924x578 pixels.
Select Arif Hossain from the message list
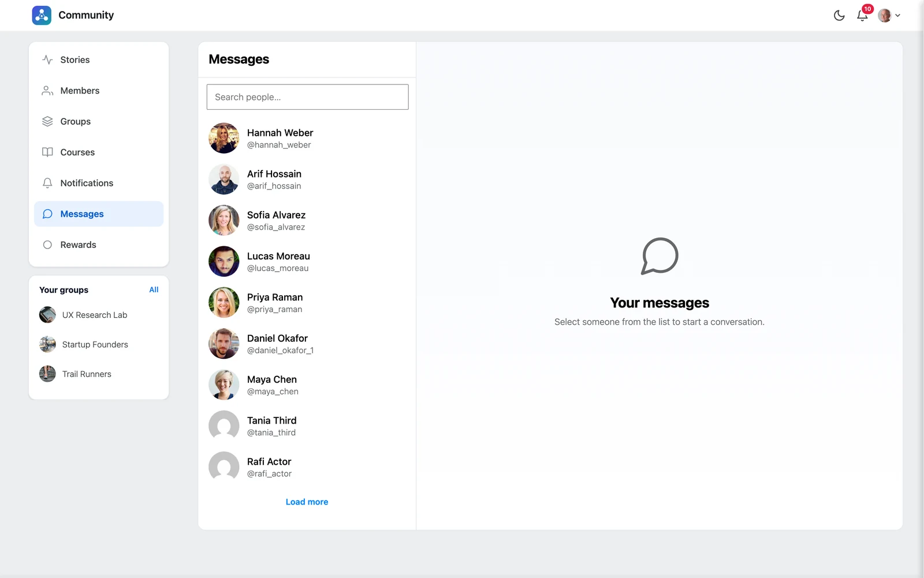coord(307,179)
